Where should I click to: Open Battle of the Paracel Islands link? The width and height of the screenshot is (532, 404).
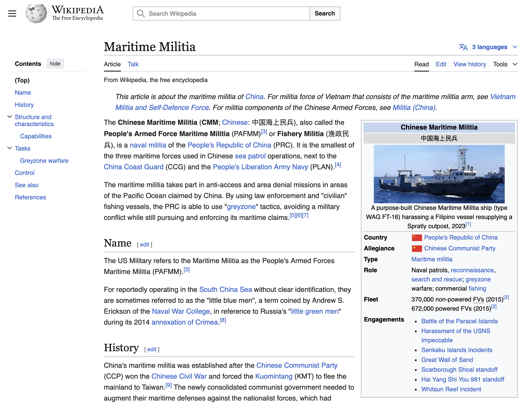[459, 321]
